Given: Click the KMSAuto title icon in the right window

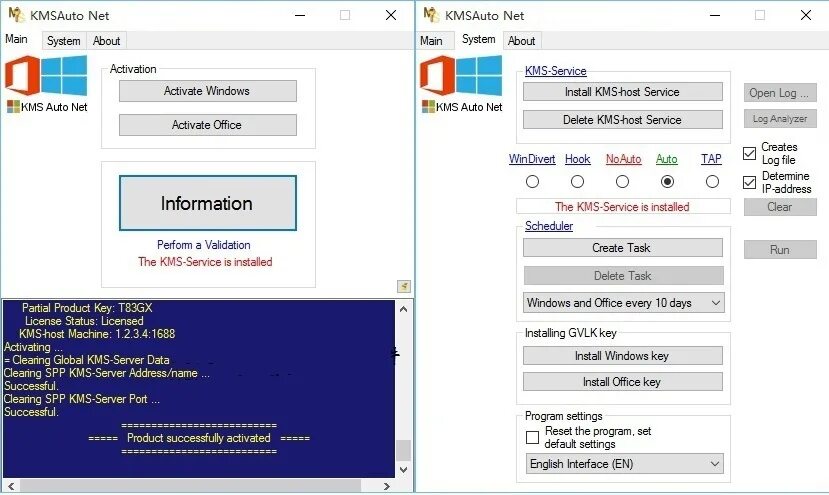Looking at the screenshot, I should coord(431,15).
